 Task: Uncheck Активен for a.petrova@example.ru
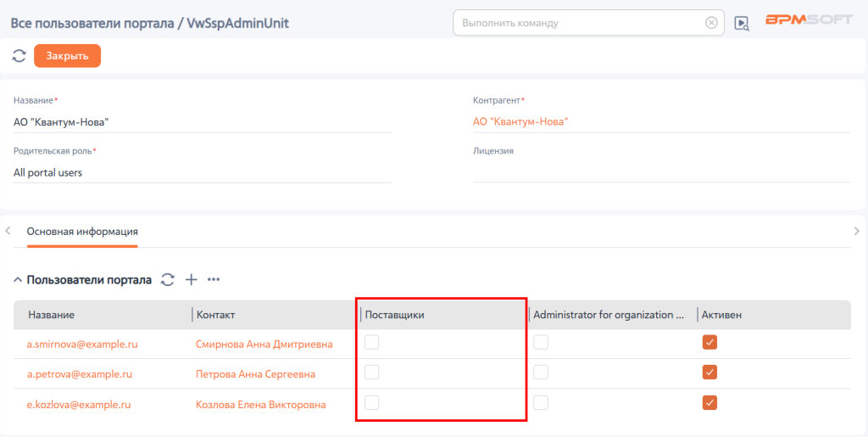point(709,373)
